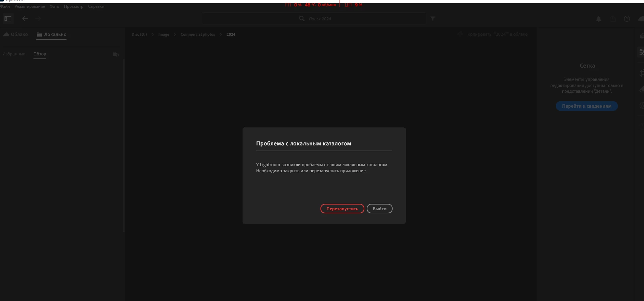Click the search magnifier icon

[302, 19]
